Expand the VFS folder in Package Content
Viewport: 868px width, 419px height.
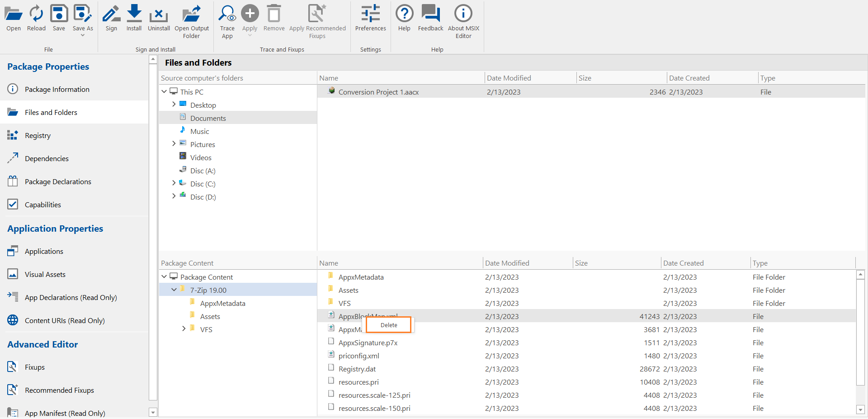(184, 329)
